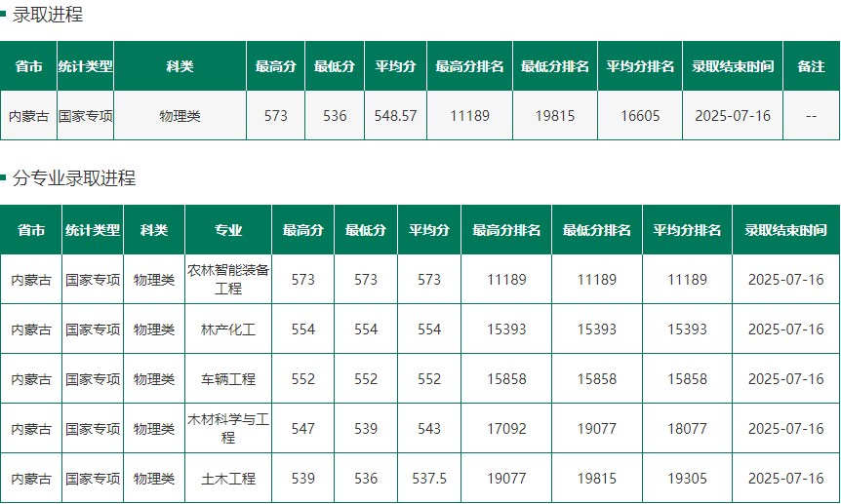Select 农林智能装备工程 major cell
The width and height of the screenshot is (841, 504).
point(228,280)
